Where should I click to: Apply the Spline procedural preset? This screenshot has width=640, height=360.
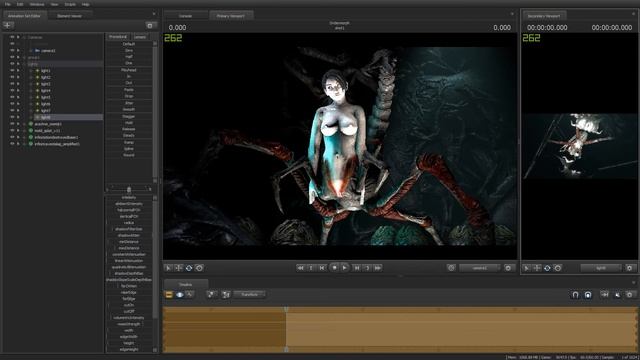[129, 149]
